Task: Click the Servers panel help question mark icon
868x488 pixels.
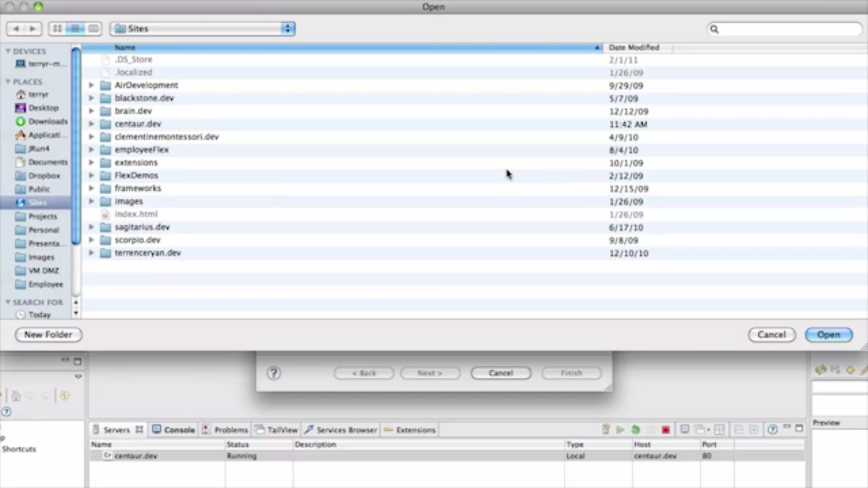Action: [772, 430]
